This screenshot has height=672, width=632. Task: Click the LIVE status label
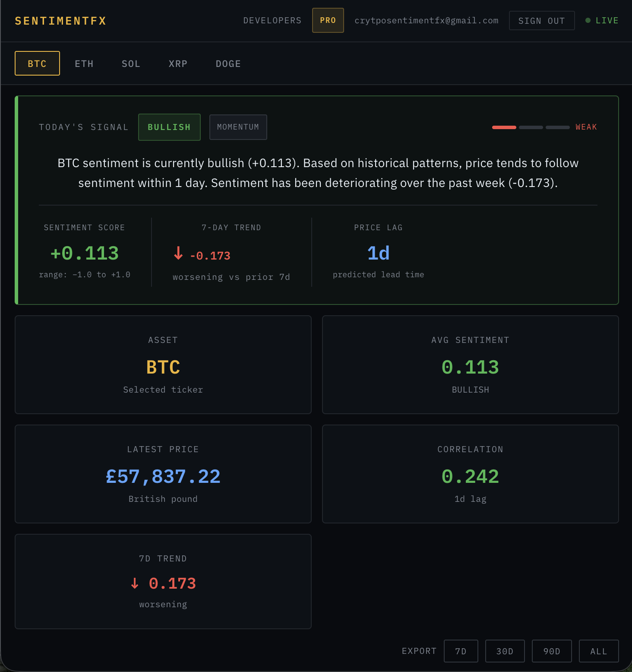[607, 20]
